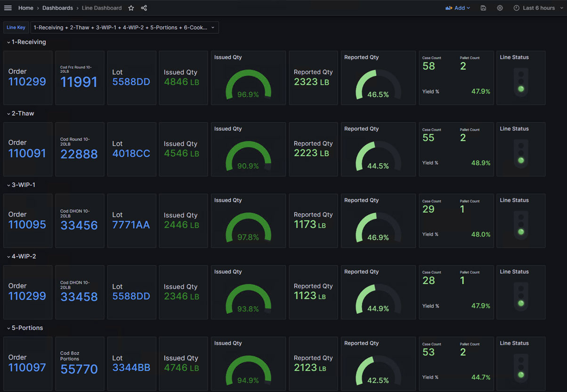Click the Lot 3344BB panel
567x392 pixels.
[x=131, y=363]
